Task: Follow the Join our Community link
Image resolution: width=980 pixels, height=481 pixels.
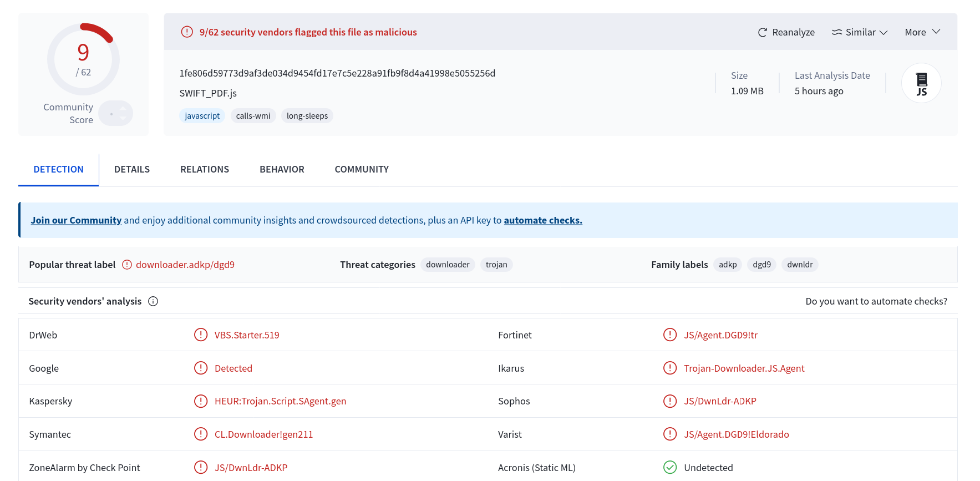Action: (76, 220)
